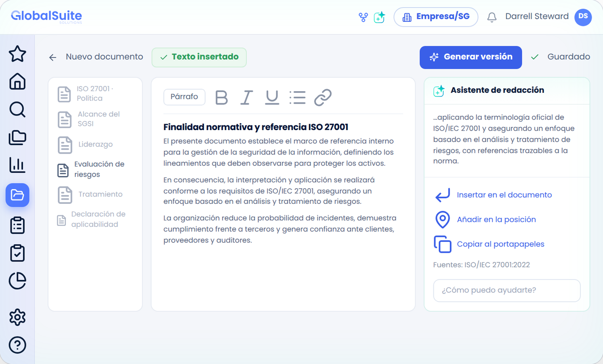
Task: Click the return-arrow insert icon
Action: [443, 195]
